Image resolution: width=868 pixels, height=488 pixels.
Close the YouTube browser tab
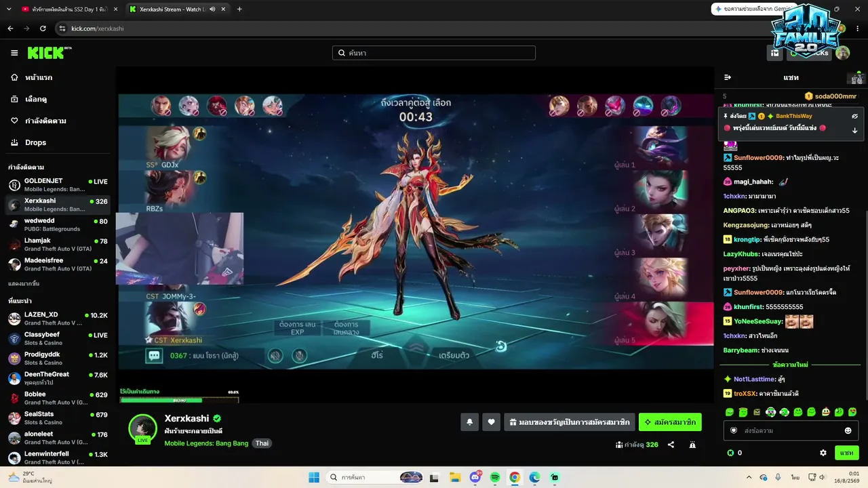click(116, 9)
